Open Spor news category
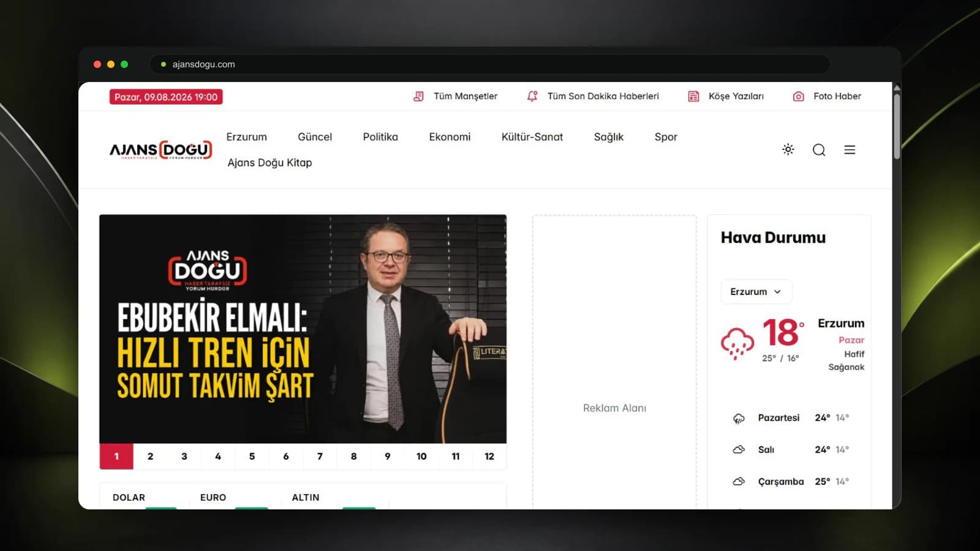 click(x=666, y=137)
